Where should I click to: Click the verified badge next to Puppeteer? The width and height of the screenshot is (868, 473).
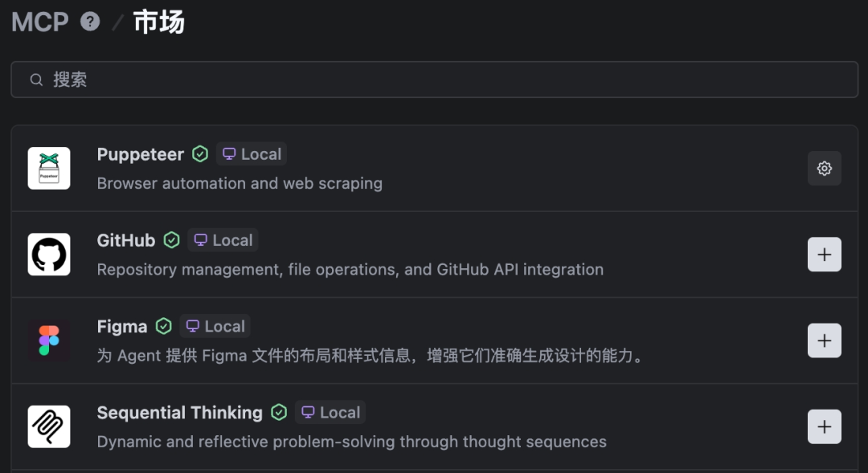point(200,154)
